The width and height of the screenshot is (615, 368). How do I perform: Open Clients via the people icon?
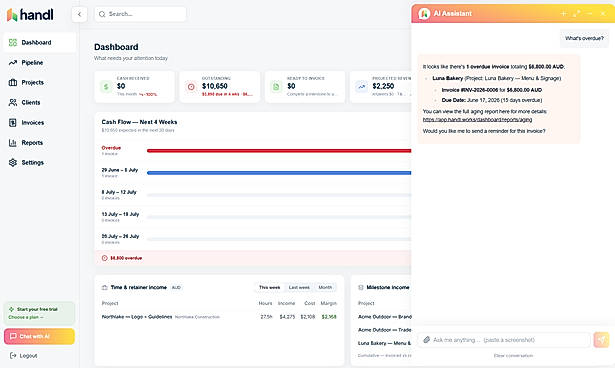pyautogui.click(x=13, y=102)
